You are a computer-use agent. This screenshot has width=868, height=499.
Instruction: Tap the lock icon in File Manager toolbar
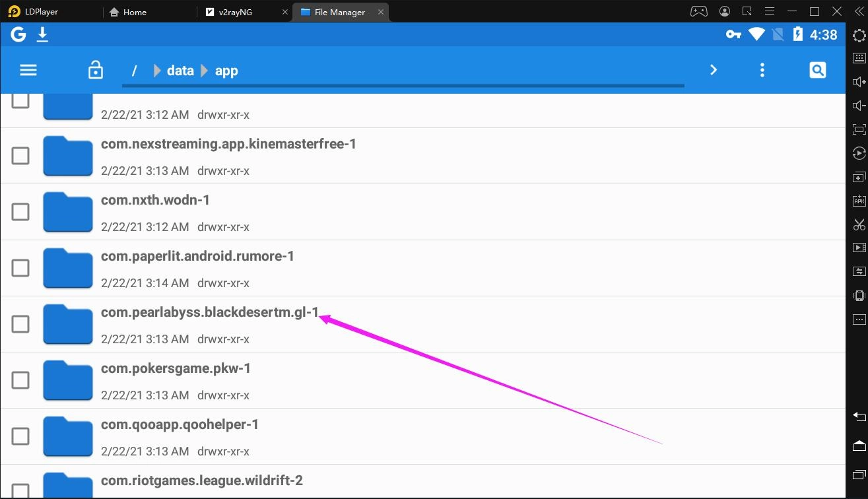[95, 69]
